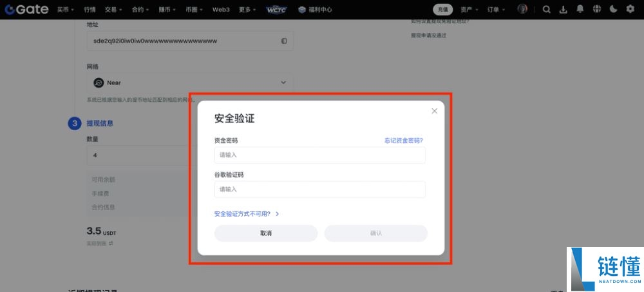Click the swap icon beside 实际到账

click(x=111, y=244)
